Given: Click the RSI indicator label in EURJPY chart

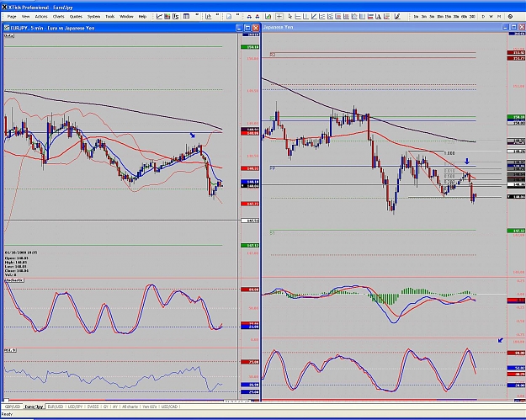Looking at the screenshot, I should tap(10, 350).
